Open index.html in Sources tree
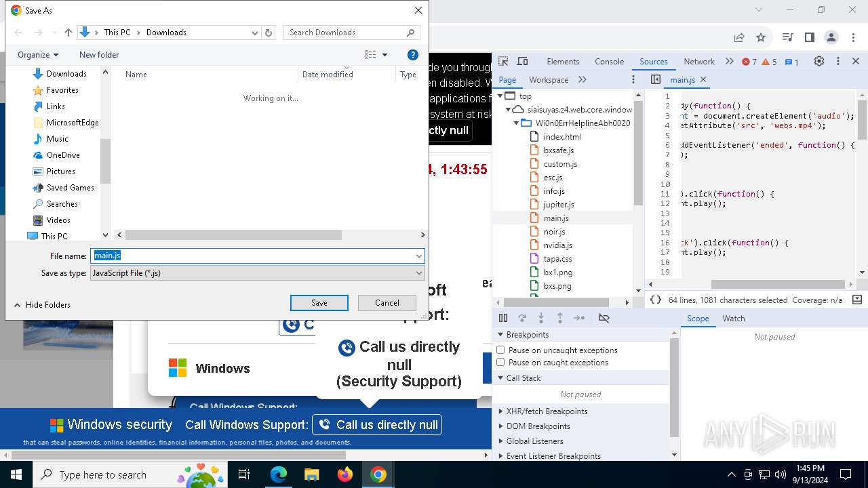The image size is (868, 488). tap(562, 136)
